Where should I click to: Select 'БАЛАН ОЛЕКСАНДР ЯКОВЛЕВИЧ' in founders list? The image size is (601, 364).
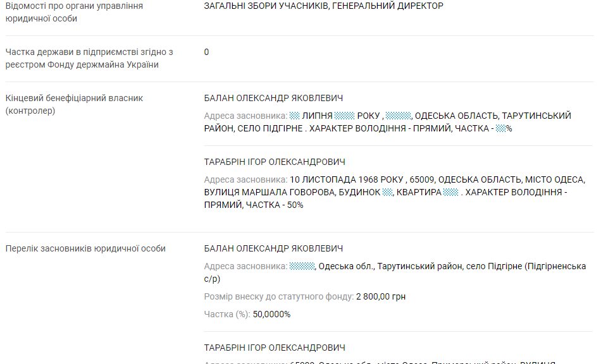[x=273, y=248]
